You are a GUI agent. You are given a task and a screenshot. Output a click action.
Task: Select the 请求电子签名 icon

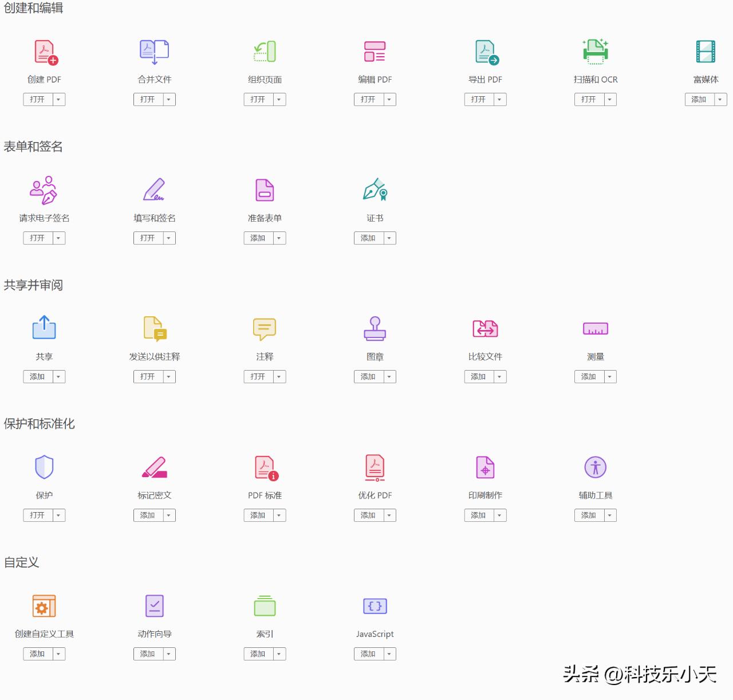44,190
